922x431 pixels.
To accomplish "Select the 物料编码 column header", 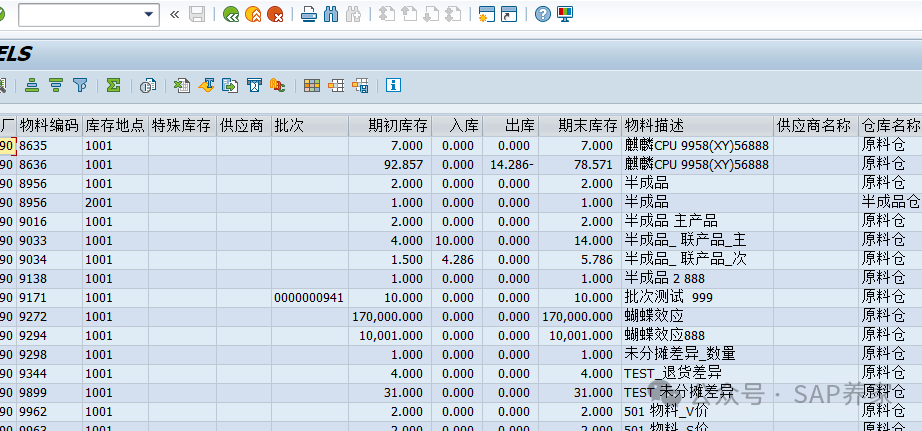I will (49, 125).
